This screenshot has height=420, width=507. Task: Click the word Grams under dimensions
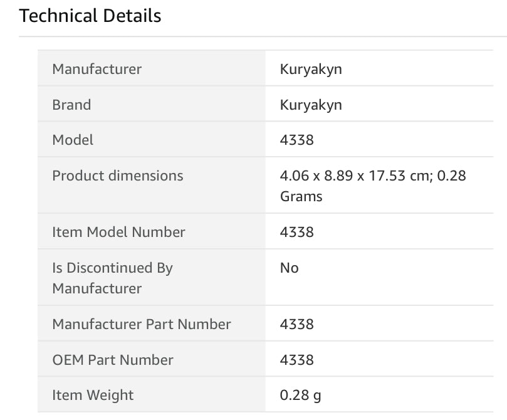[x=301, y=196]
